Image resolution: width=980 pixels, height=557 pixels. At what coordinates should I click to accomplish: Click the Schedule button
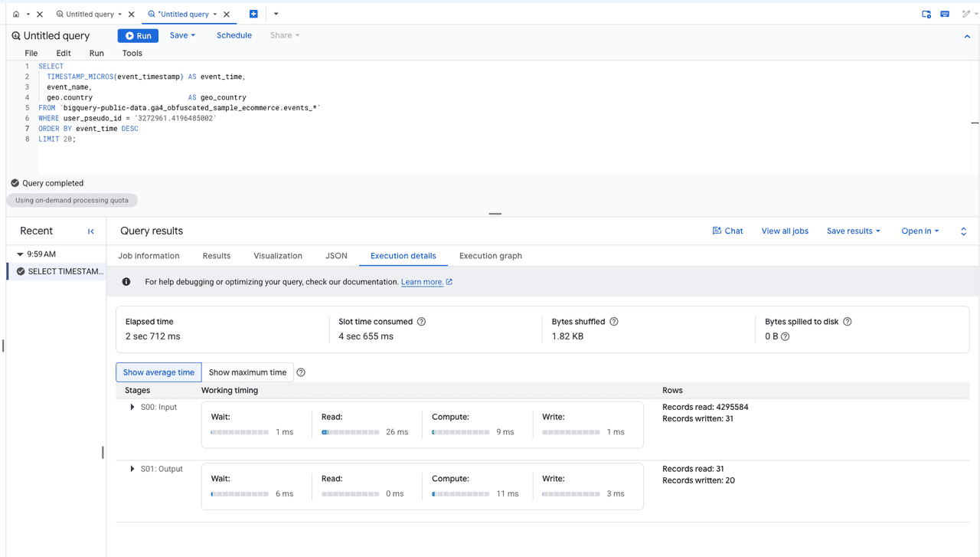(234, 35)
